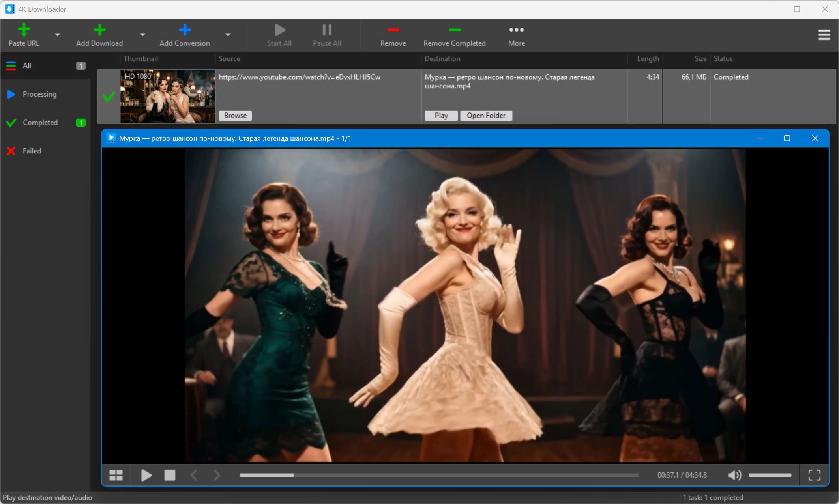The height and width of the screenshot is (504, 839).
Task: Adjust the player volume slider
Action: pos(770,475)
